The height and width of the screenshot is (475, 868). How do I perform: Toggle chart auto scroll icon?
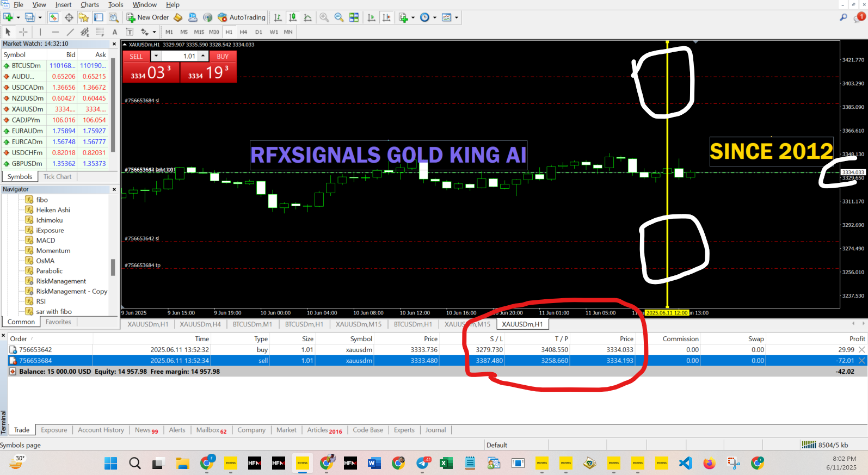click(372, 17)
